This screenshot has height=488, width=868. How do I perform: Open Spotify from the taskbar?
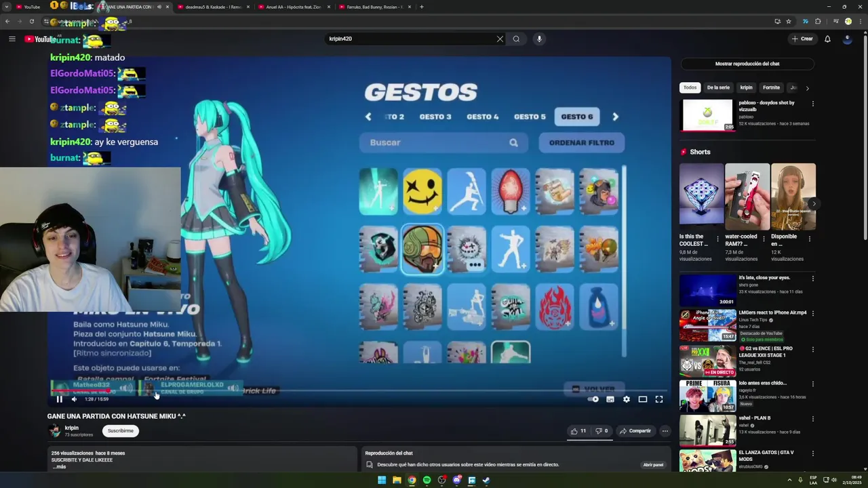[427, 481]
